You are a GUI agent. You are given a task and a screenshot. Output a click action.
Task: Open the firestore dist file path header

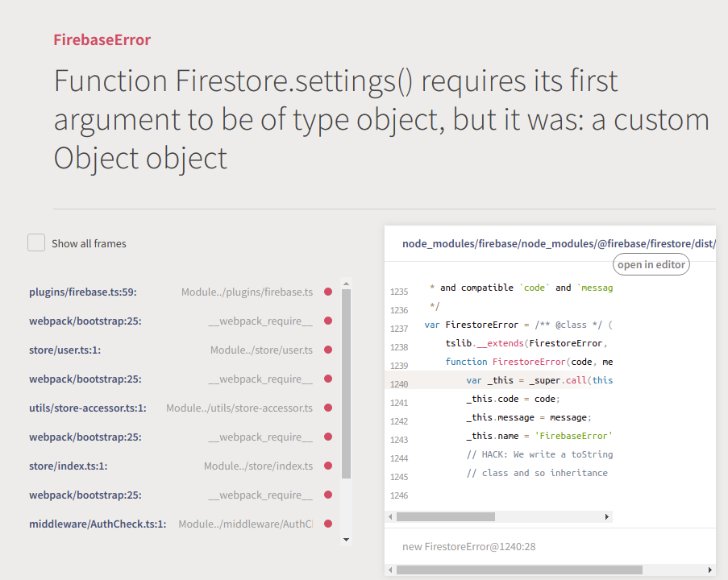pyautogui.click(x=559, y=243)
